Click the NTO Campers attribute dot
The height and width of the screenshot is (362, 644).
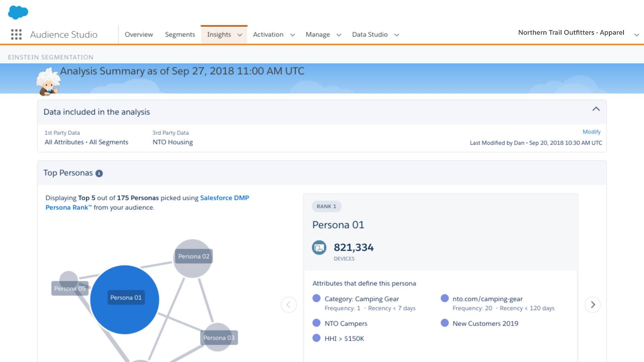[316, 323]
